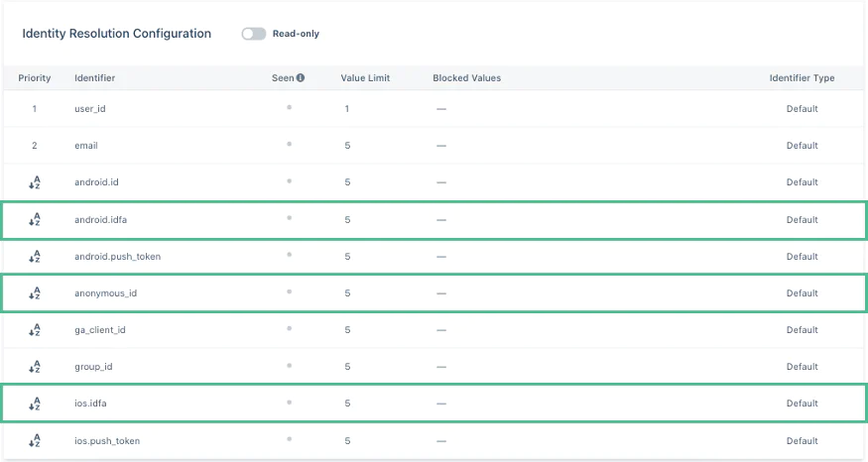Click the A-Z sort icon for android.id
868x462 pixels.
(35, 182)
